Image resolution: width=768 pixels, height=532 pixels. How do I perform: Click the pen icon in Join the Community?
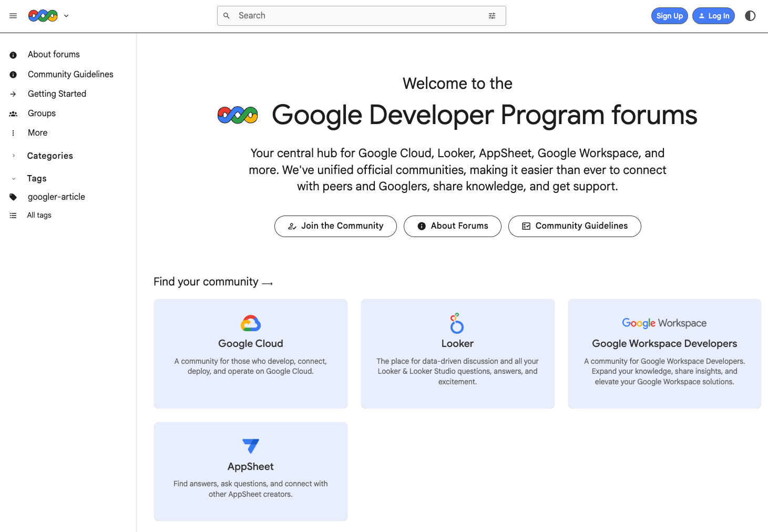tap(292, 227)
